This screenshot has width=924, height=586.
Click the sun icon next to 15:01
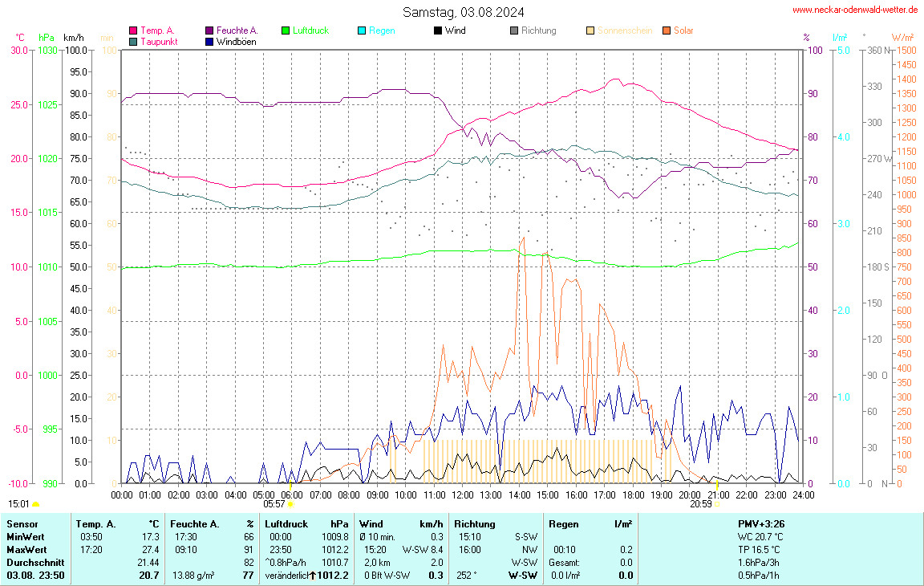coord(35,504)
